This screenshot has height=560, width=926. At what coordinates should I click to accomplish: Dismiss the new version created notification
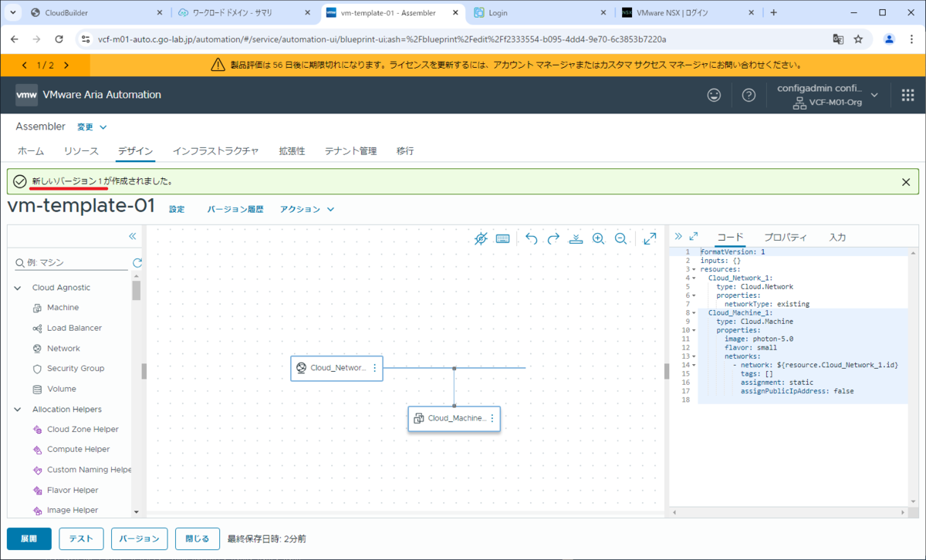(x=906, y=182)
